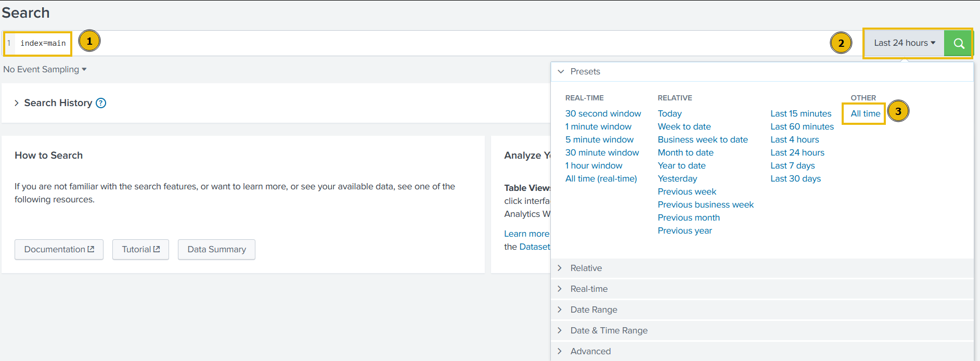Screen dimensions: 980x361
Task: Select the All time preset
Action: click(865, 113)
